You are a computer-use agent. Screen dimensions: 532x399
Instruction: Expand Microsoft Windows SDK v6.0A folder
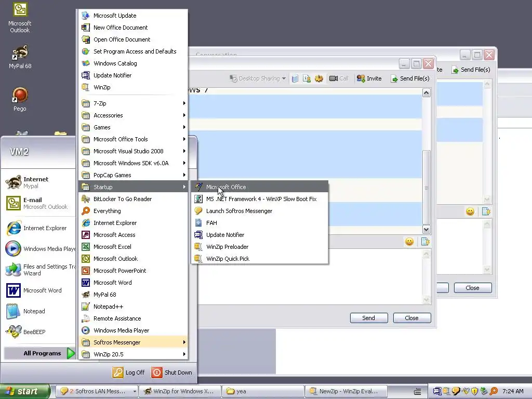[133, 163]
